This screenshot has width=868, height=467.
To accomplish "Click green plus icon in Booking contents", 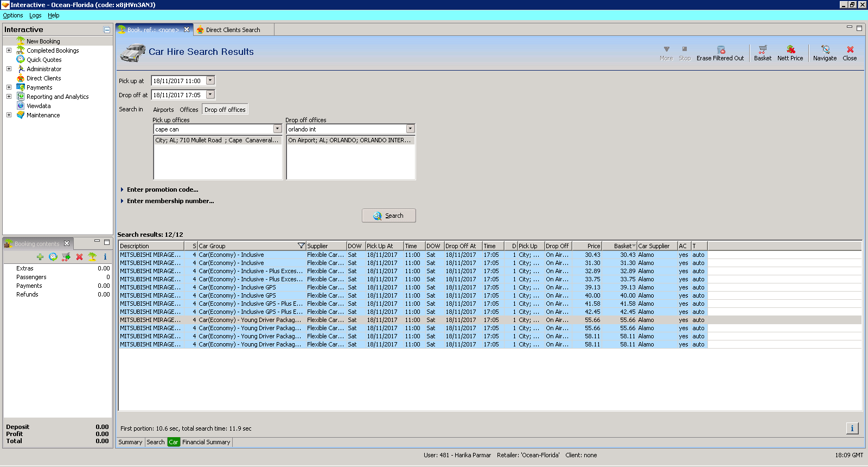I will (x=40, y=257).
